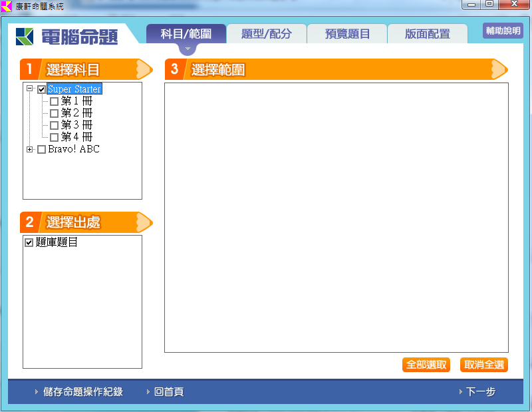Check the Bravo! ABC checkbox

click(41, 150)
